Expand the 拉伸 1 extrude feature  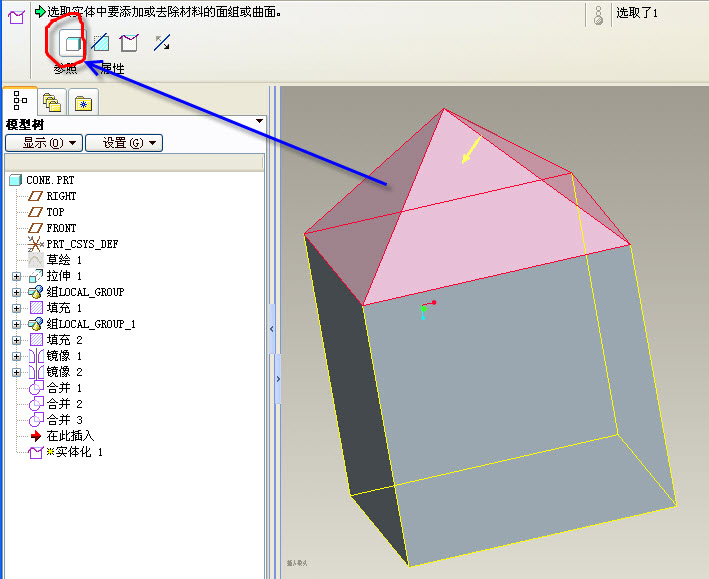tap(16, 276)
